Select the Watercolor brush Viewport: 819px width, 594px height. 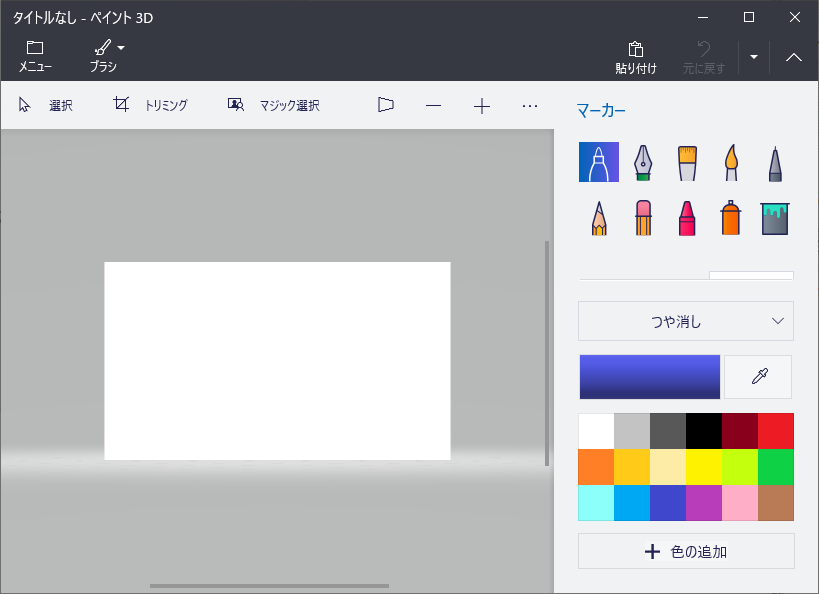[731, 162]
